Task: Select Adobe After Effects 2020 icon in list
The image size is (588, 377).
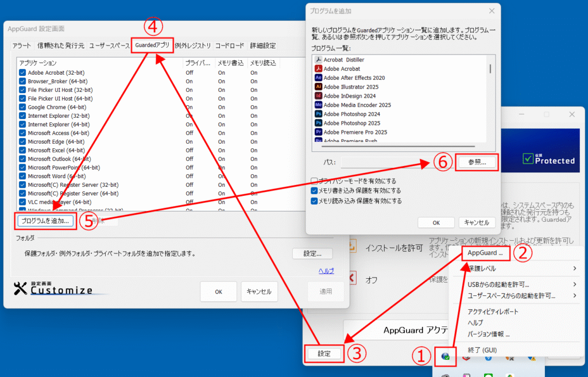Action: [318, 78]
